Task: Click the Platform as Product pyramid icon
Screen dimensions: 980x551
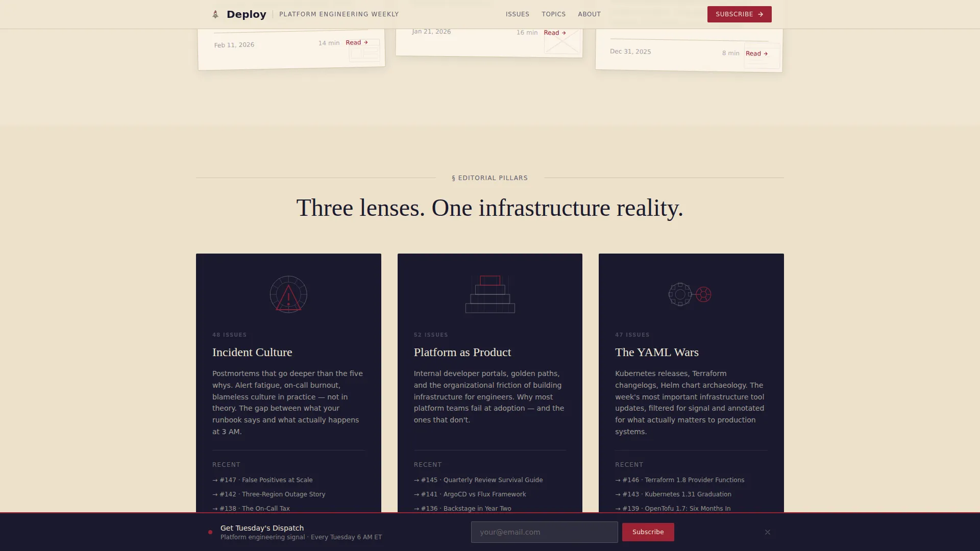Action: [490, 294]
